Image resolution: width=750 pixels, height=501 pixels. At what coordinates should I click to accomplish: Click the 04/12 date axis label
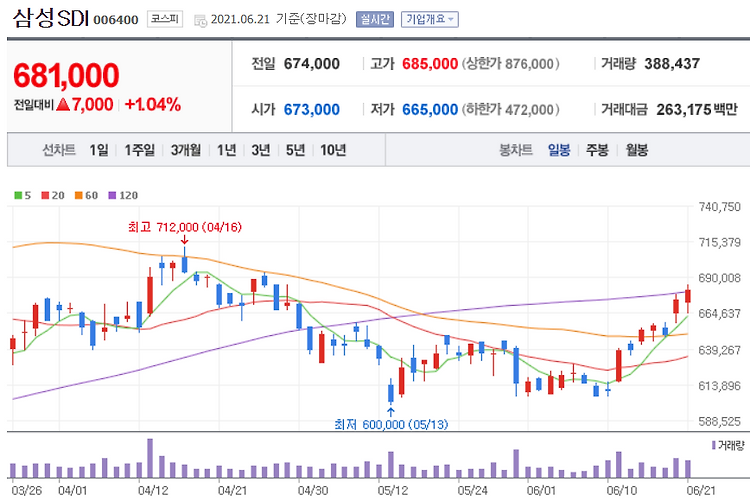[x=153, y=490]
